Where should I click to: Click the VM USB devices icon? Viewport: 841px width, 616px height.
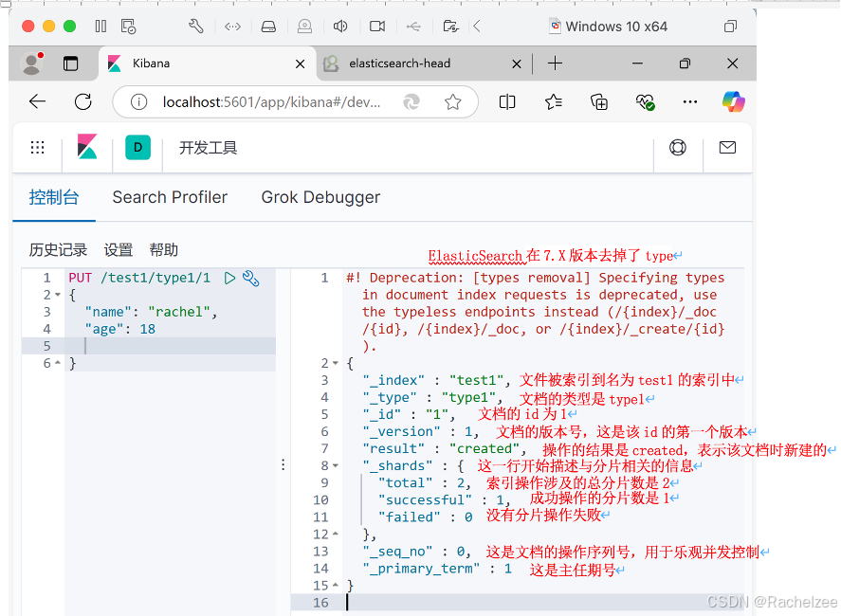pos(413,27)
